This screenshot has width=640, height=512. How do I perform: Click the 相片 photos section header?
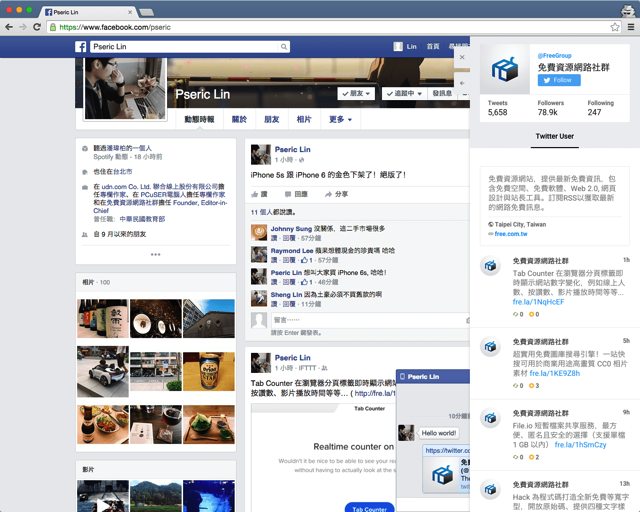[x=88, y=282]
